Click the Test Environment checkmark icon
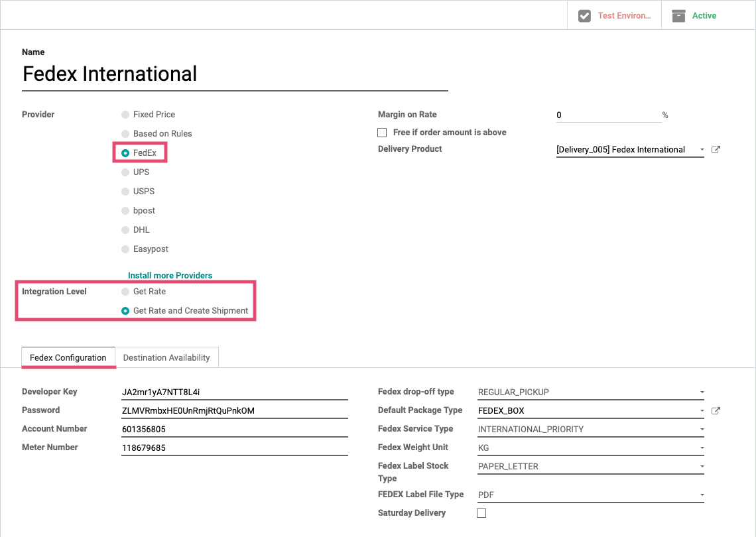 584,16
